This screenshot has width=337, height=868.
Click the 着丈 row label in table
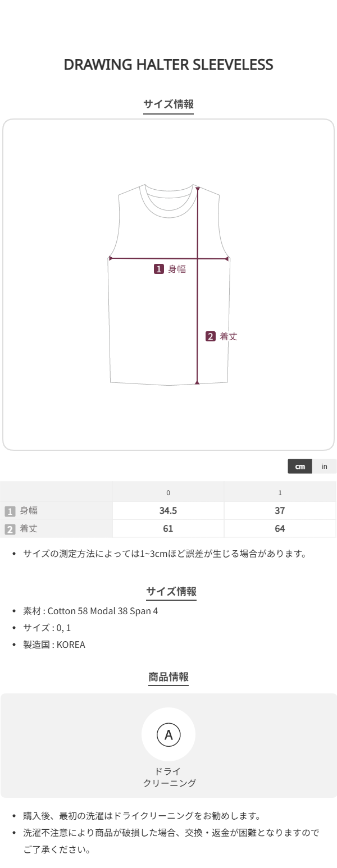[29, 529]
